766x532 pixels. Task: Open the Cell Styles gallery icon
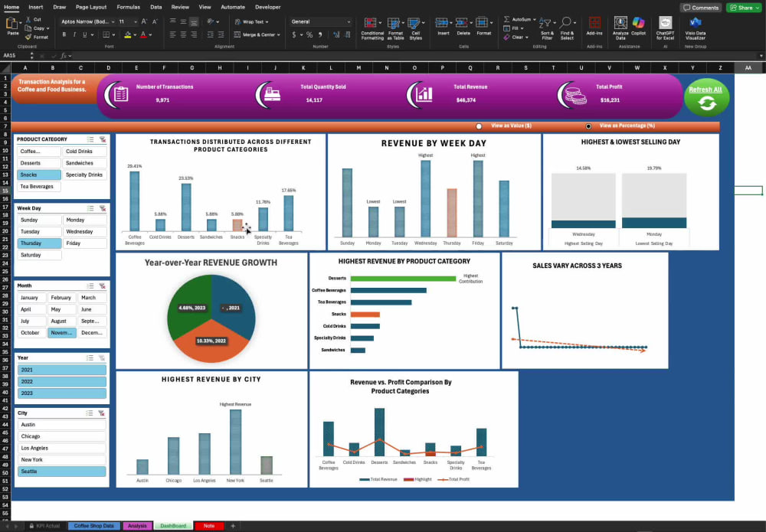[x=414, y=23]
